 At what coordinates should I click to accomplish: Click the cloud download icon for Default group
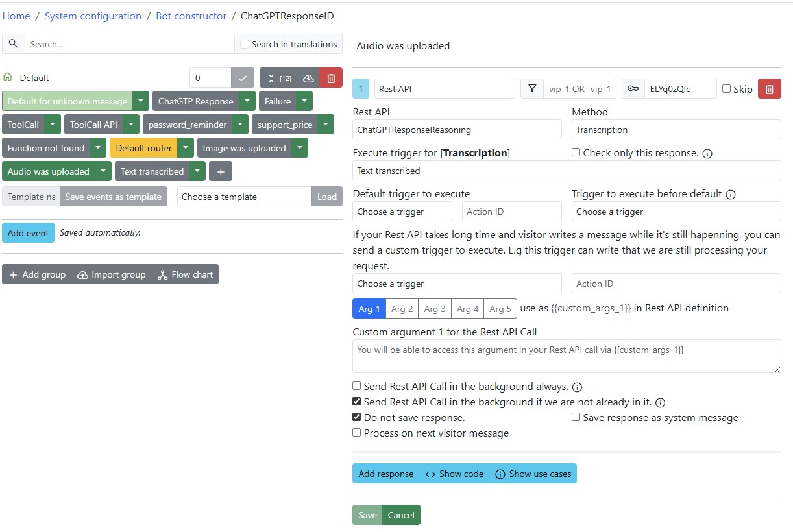pyautogui.click(x=309, y=78)
